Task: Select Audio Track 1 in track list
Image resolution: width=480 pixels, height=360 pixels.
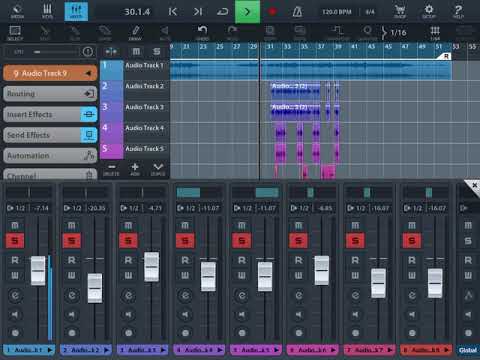Action: coord(135,70)
